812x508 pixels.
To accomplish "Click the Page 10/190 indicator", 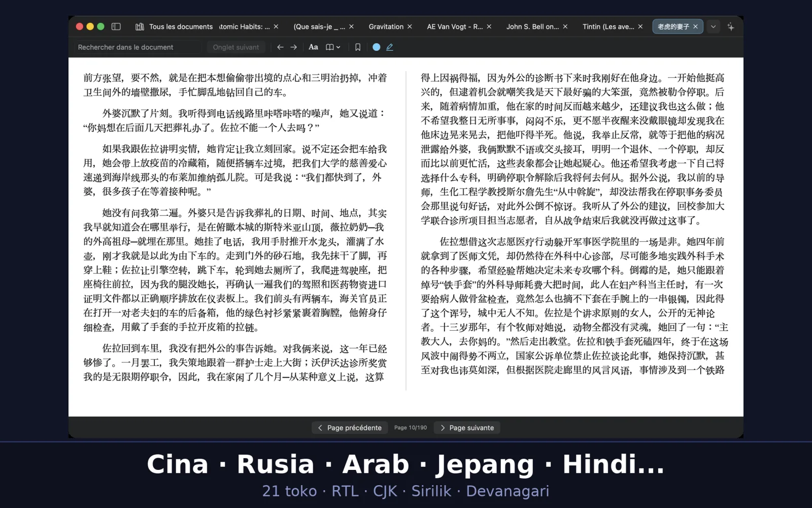I will tap(411, 428).
